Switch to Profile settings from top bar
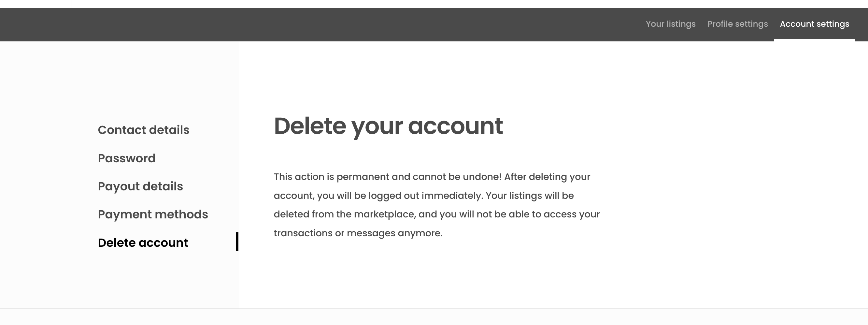This screenshot has height=325, width=868. (738, 24)
